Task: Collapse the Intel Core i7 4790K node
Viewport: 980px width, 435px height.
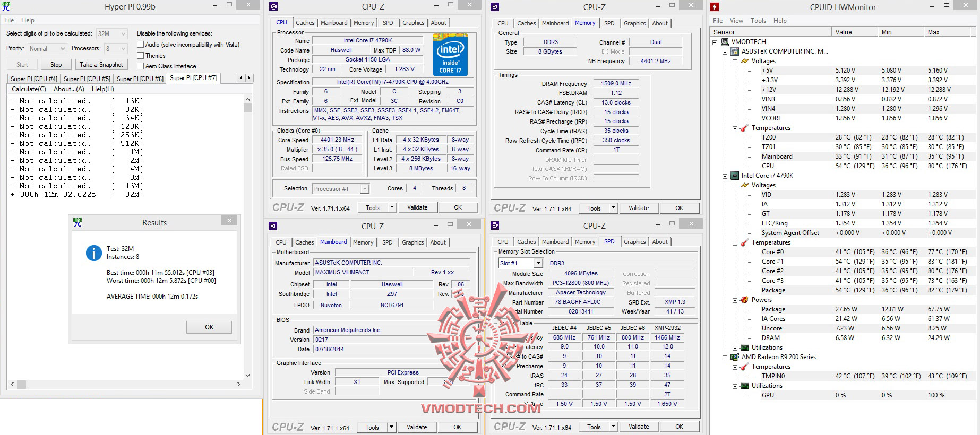Action: (725, 176)
